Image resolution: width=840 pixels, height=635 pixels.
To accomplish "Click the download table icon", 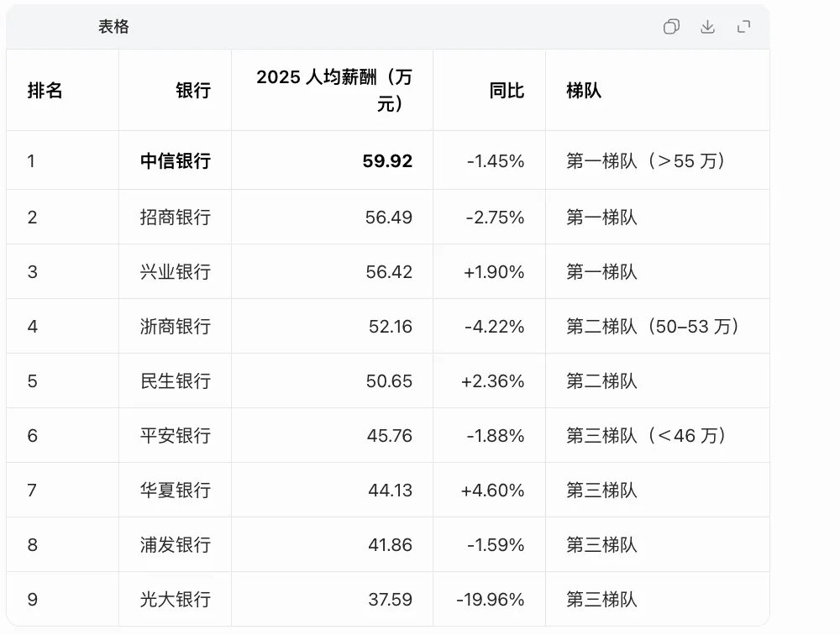I will tap(707, 27).
